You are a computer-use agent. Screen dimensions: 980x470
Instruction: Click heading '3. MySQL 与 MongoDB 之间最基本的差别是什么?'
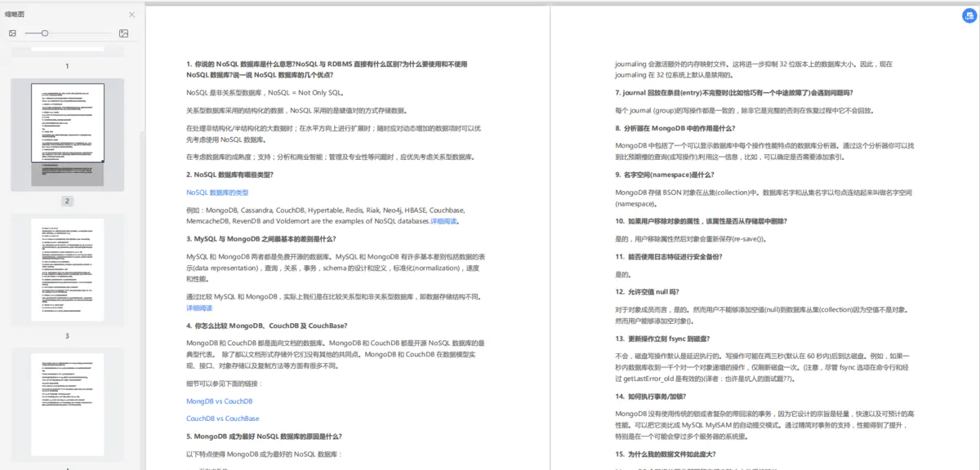261,238
